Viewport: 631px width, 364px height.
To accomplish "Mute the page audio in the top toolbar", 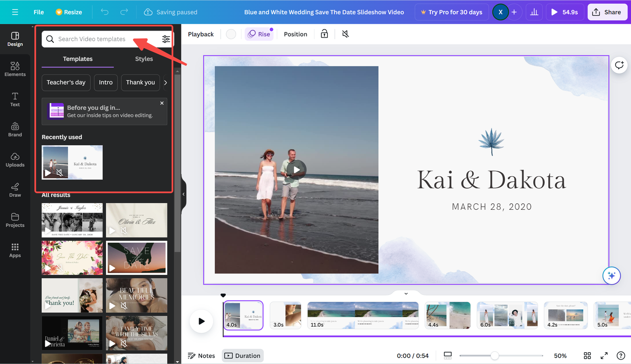I will (345, 33).
